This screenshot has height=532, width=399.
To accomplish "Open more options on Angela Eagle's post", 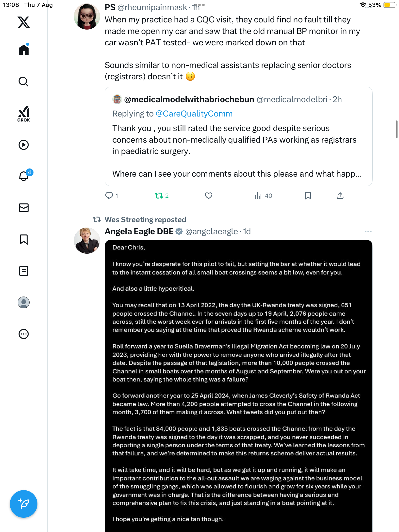I will click(368, 232).
